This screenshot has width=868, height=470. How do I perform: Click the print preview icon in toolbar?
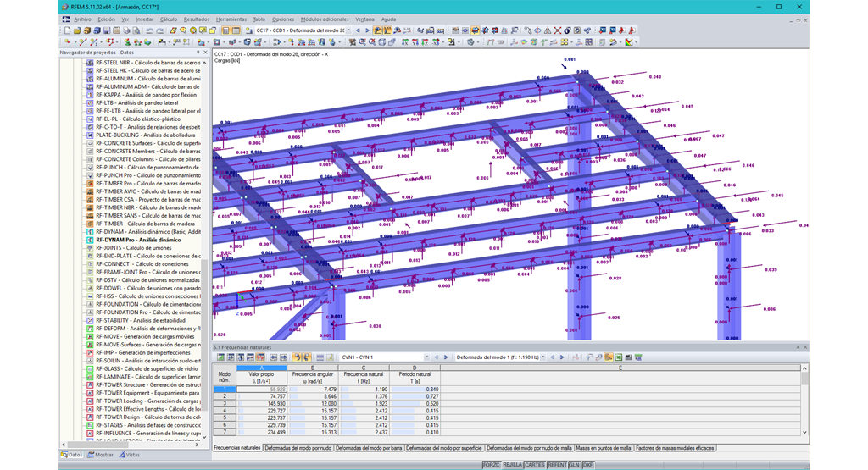click(136, 30)
